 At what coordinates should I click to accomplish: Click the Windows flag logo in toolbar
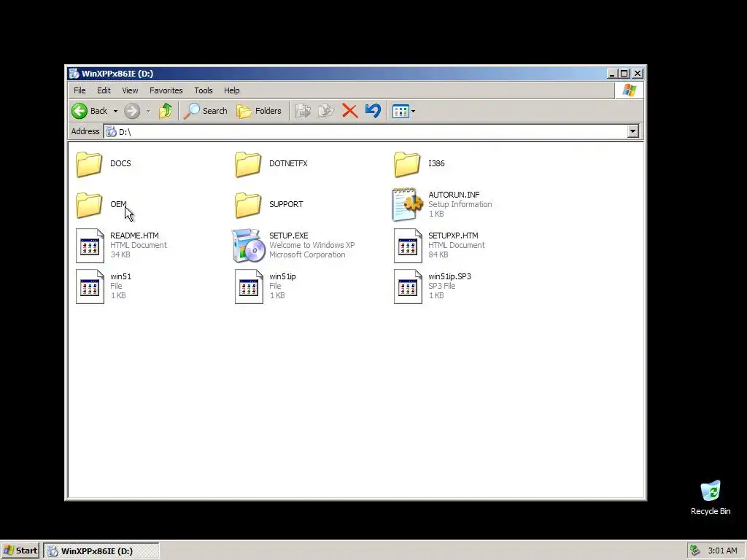pos(630,90)
